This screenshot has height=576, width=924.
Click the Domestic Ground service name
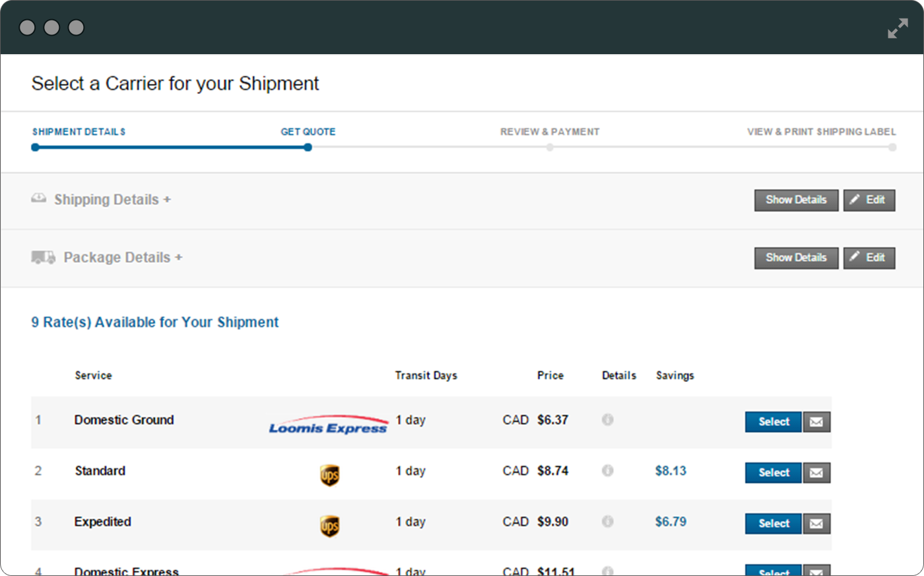pos(124,420)
